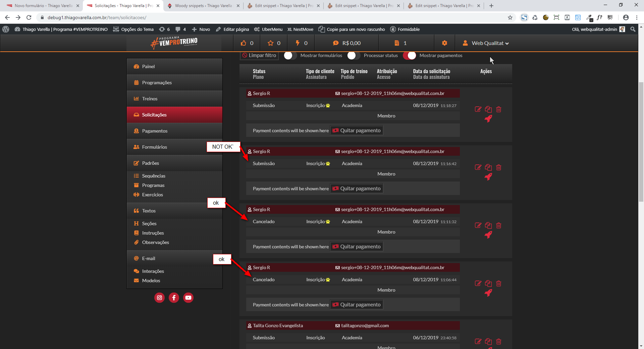Click Editar página in admin bar

coord(232,29)
